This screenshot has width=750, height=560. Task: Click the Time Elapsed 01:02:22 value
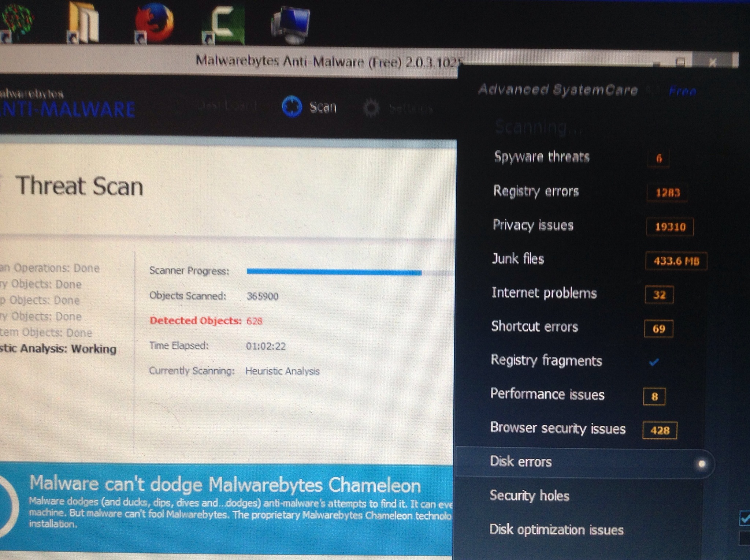[266, 346]
